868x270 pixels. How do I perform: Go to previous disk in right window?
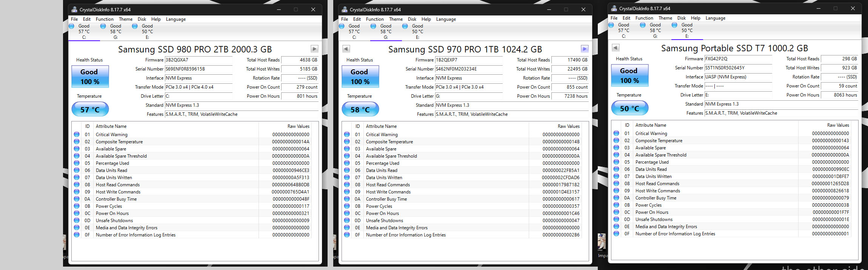click(x=616, y=48)
